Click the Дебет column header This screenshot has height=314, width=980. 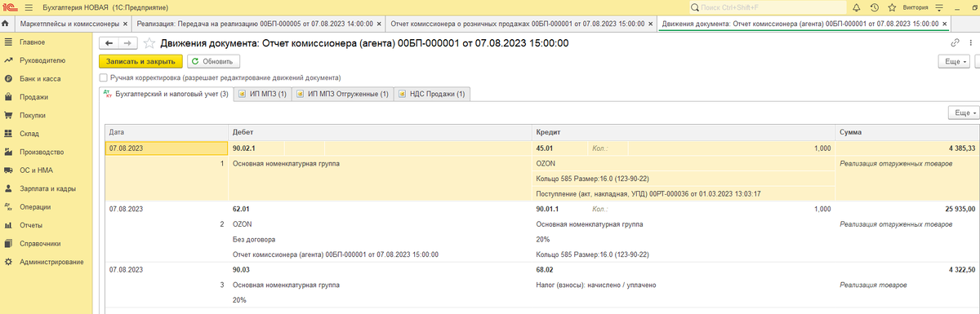380,131
